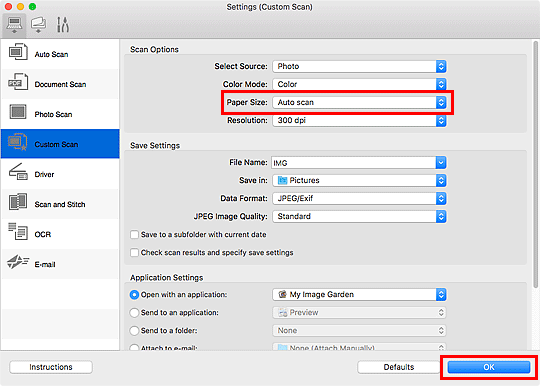Click into the File Name IMG field
This screenshot has height=386, width=540.
click(x=354, y=163)
